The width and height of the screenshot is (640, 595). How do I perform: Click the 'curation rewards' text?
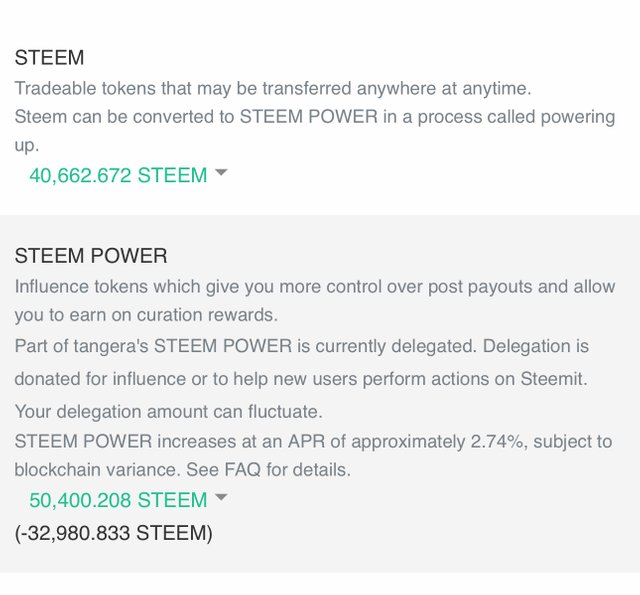[x=207, y=315]
